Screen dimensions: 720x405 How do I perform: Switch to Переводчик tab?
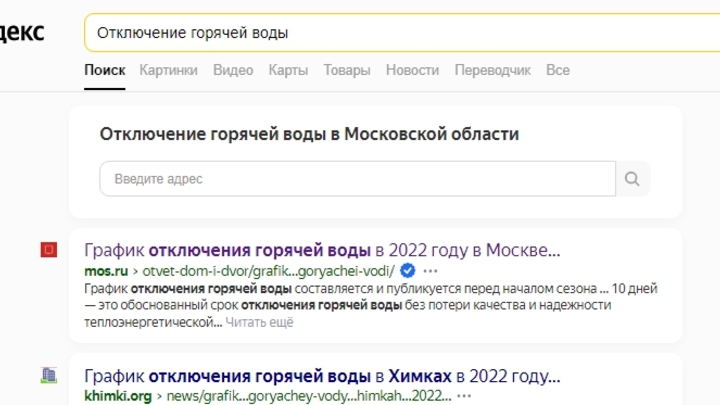(493, 70)
